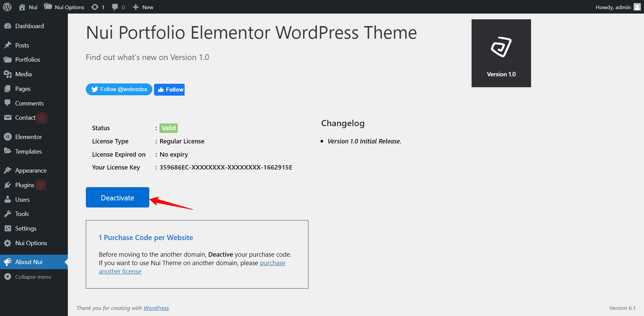Click the update count 1 in admin bar
The height and width of the screenshot is (316, 644).
(x=103, y=7)
